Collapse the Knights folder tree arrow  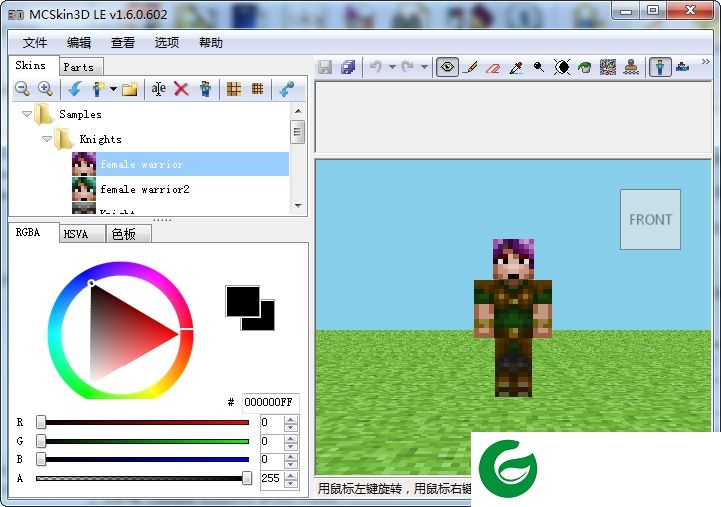(x=46, y=138)
